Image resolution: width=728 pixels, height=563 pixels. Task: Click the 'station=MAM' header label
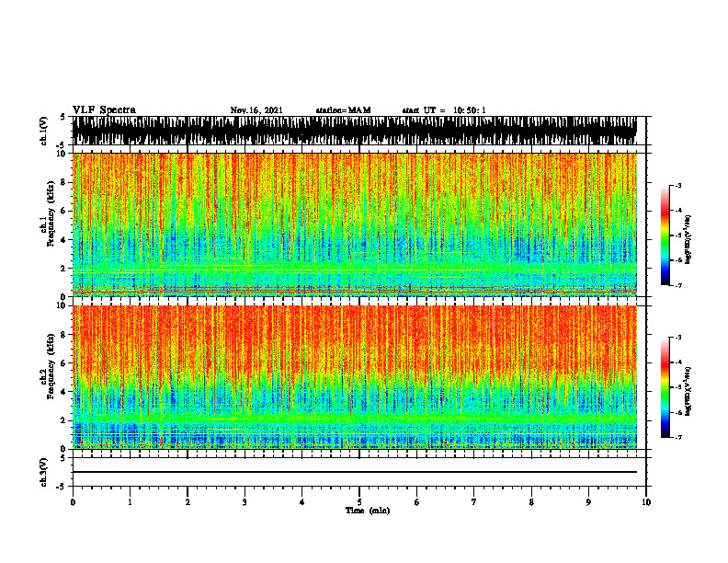(x=343, y=110)
